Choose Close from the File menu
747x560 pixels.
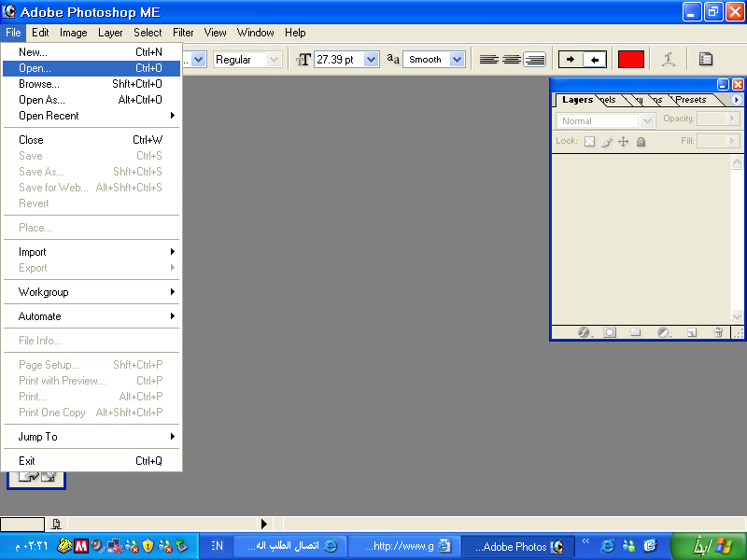(92, 140)
